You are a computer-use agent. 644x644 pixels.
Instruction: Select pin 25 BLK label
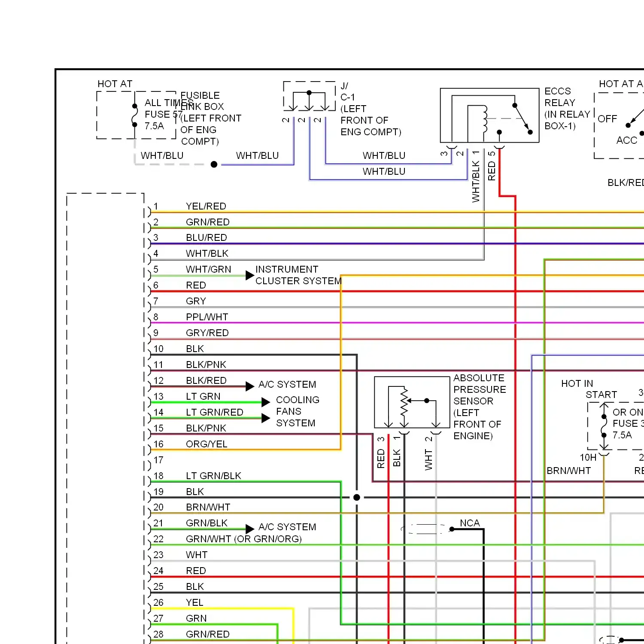pyautogui.click(x=195, y=586)
